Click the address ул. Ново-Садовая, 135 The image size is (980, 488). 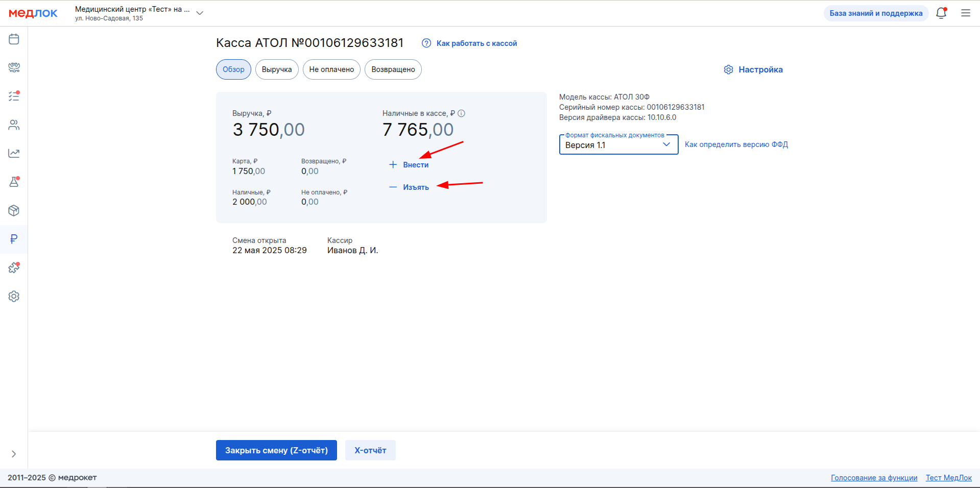click(x=109, y=18)
